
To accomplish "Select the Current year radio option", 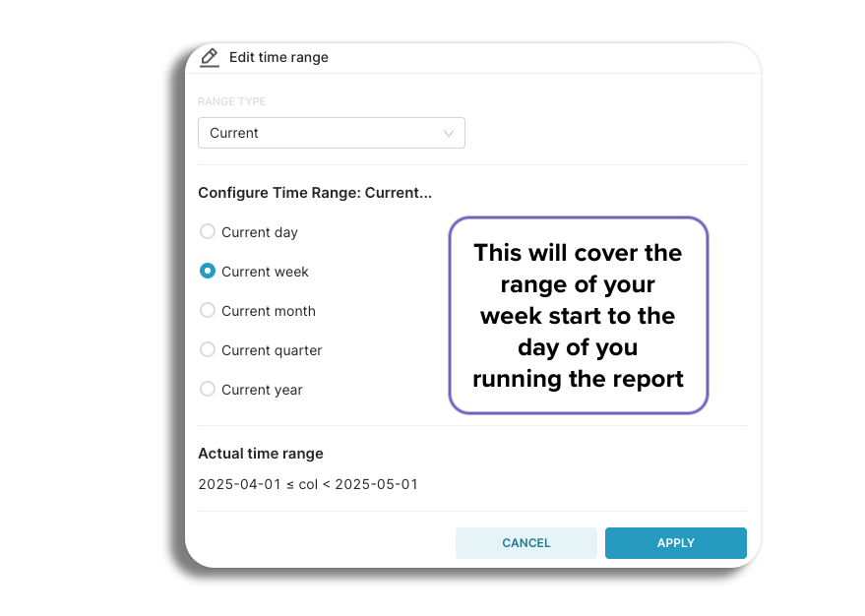I will coord(207,390).
